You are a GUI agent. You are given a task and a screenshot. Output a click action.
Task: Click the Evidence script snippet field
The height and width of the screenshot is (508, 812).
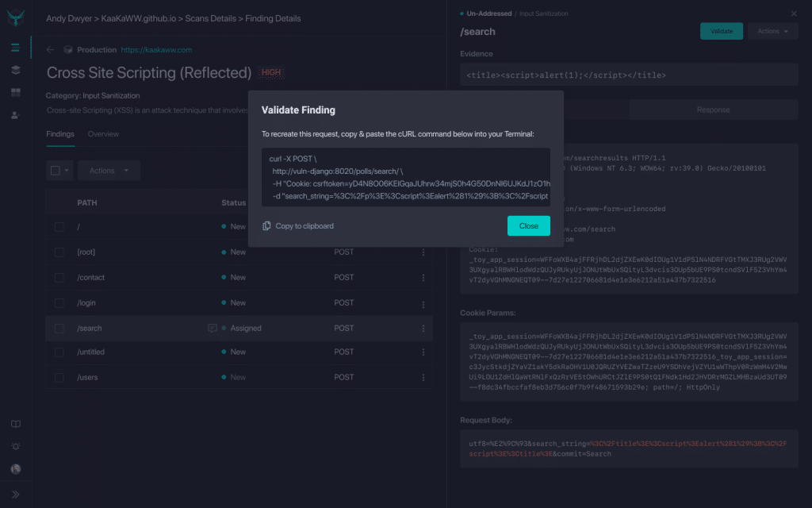click(x=629, y=75)
